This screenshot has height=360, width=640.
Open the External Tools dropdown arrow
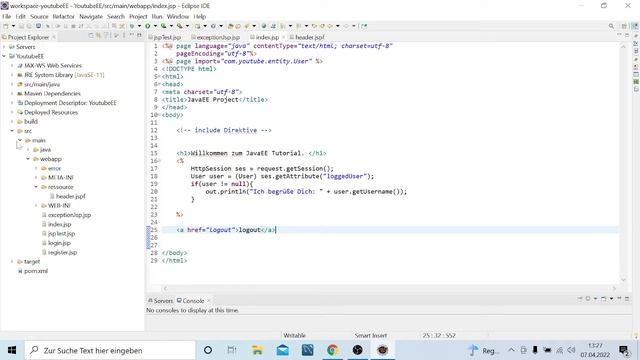187,26
